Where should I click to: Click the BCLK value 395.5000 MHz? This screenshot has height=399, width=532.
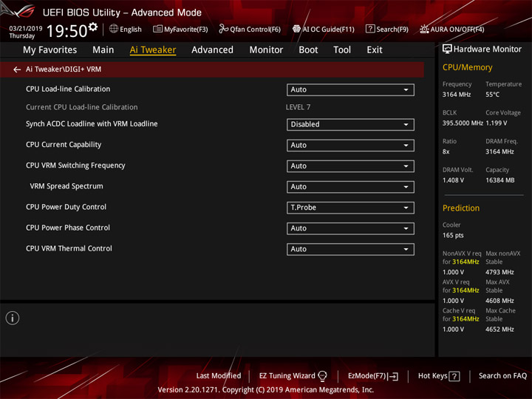463,123
